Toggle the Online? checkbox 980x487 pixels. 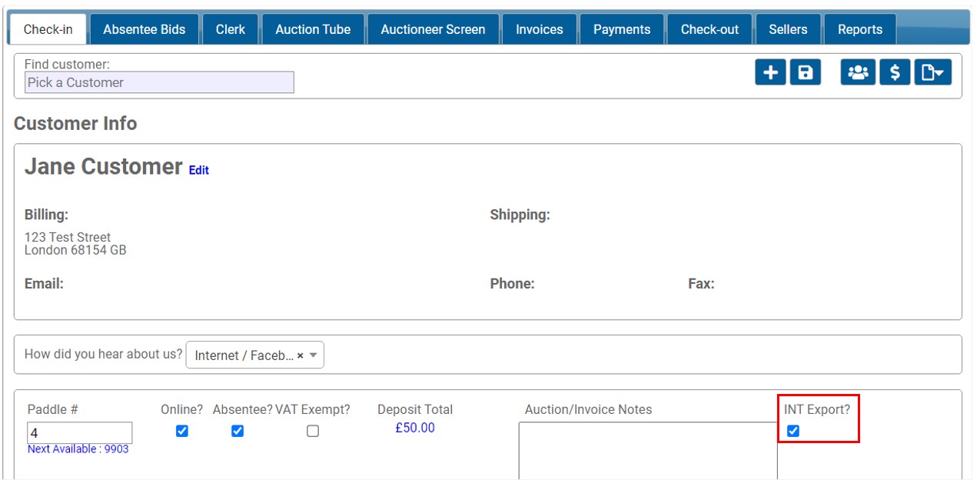(182, 431)
